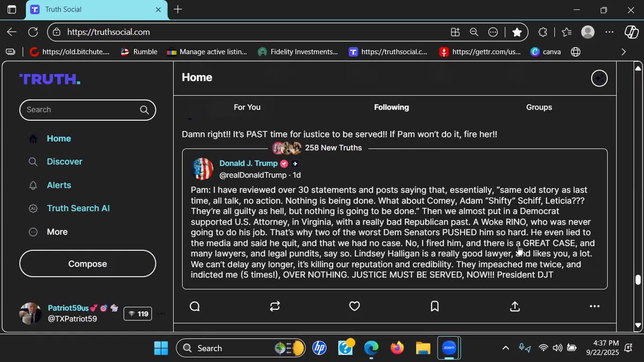Like the post with the heart icon
Screen dimensions: 644x362
pos(355,306)
